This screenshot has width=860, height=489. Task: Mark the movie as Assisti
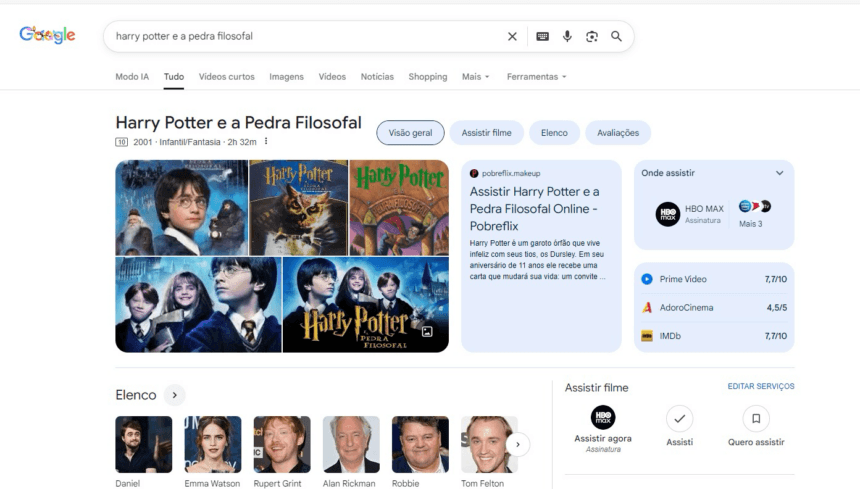679,418
